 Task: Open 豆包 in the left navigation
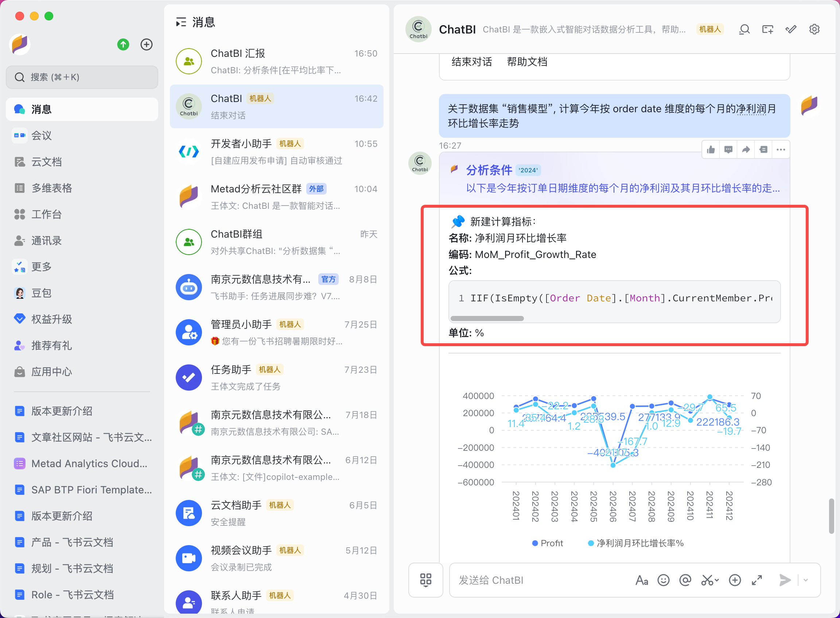point(82,293)
